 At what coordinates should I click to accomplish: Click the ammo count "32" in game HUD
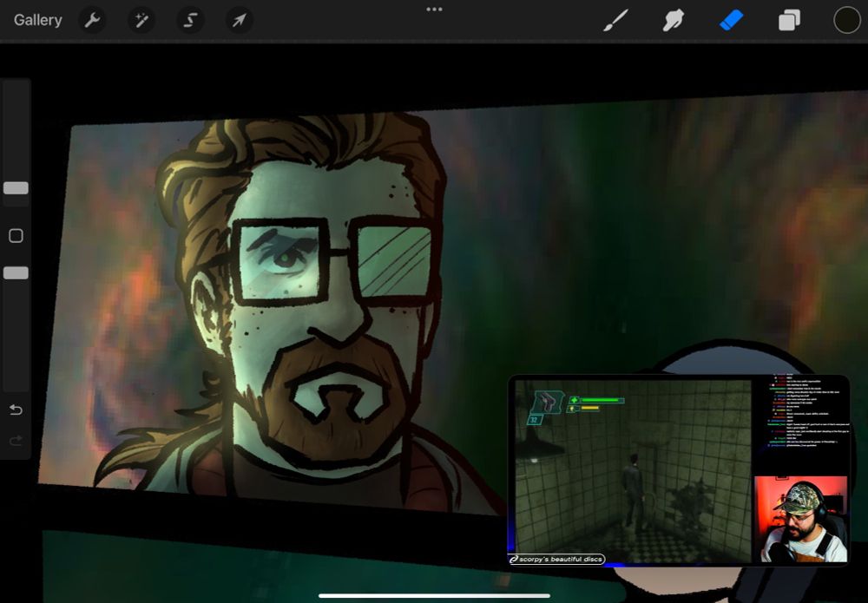tap(534, 420)
